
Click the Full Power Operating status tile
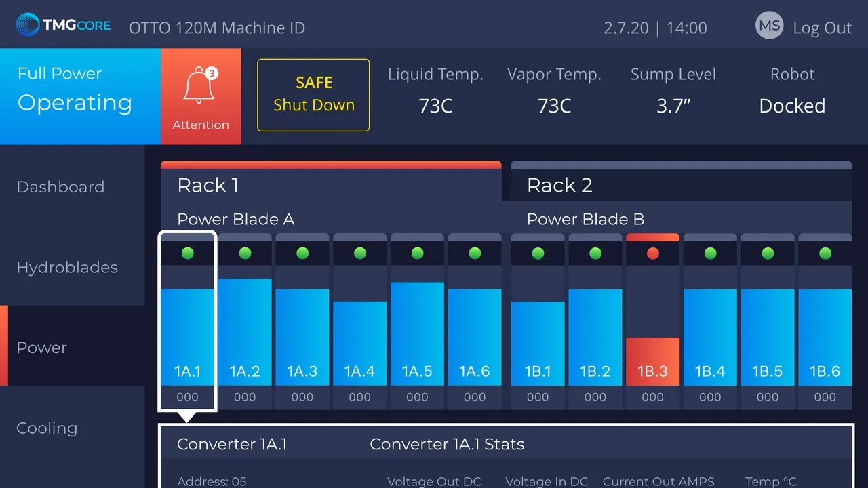coord(80,96)
